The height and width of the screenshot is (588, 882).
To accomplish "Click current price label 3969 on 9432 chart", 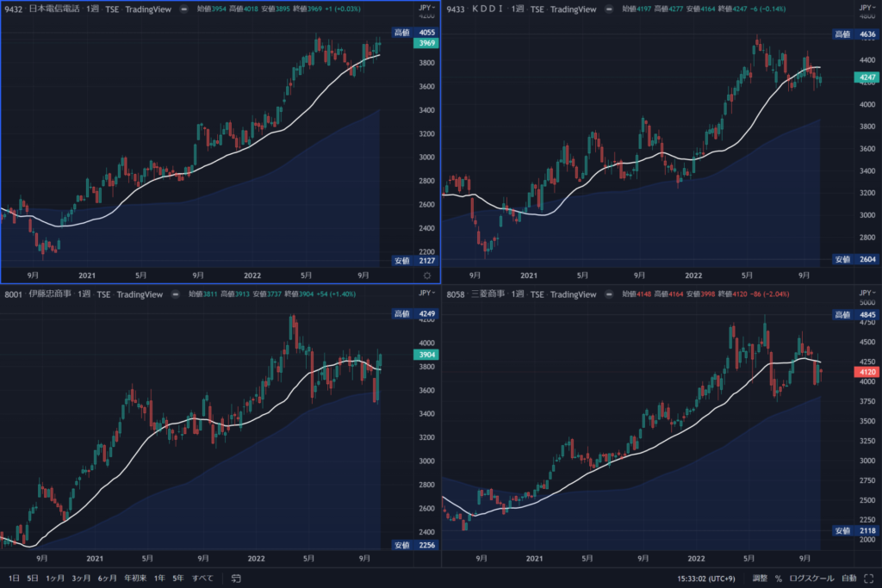I will coord(426,43).
